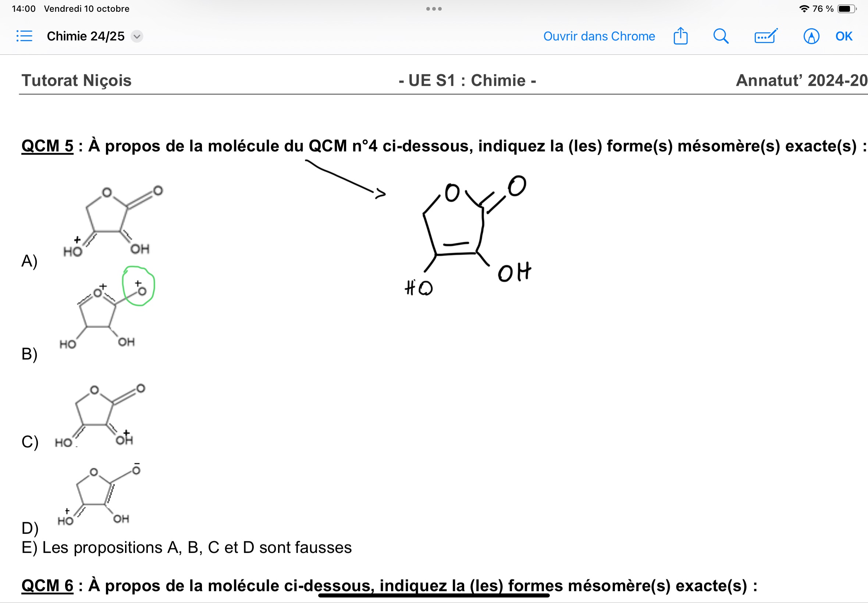868x603 pixels.
Task: Select answer option B) label
Action: [x=29, y=354]
